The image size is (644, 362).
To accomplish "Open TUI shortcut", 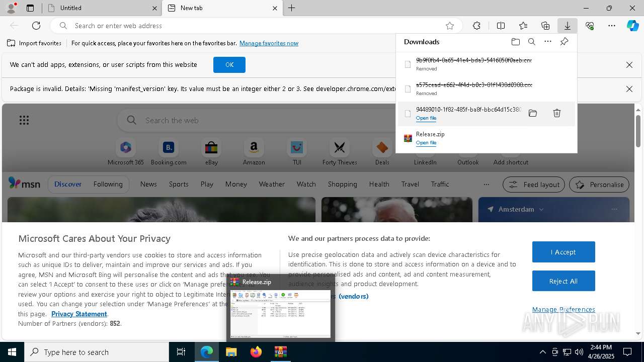I will 297,152.
